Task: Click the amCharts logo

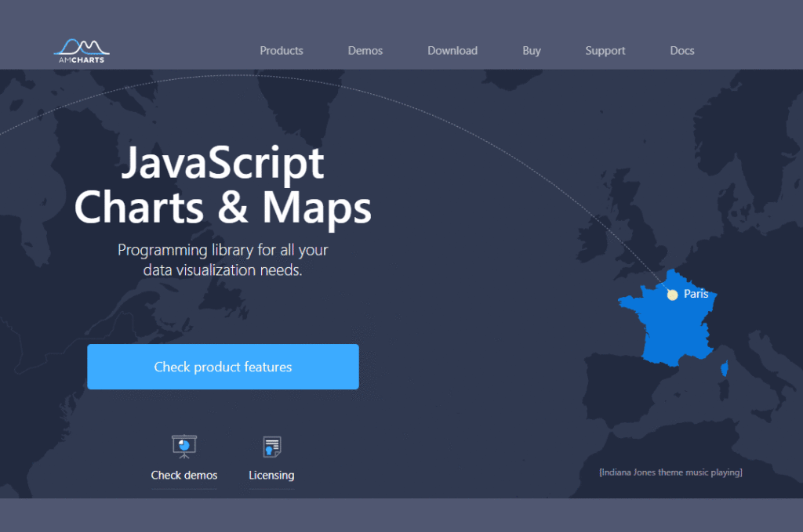Action: click(81, 51)
